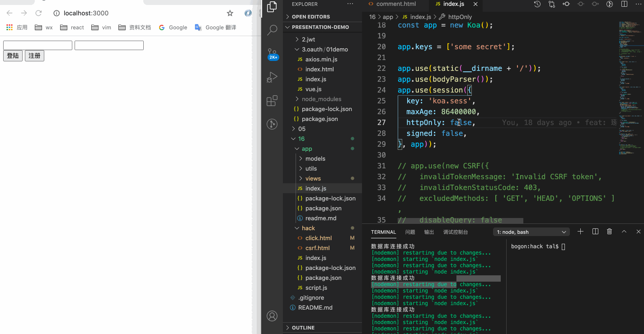The width and height of the screenshot is (644, 334).
Task: Open previous revision arrow-circle icon
Action: click(x=566, y=4)
